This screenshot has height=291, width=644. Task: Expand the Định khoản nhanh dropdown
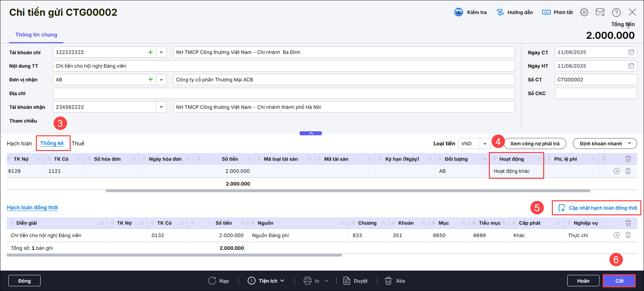click(629, 143)
